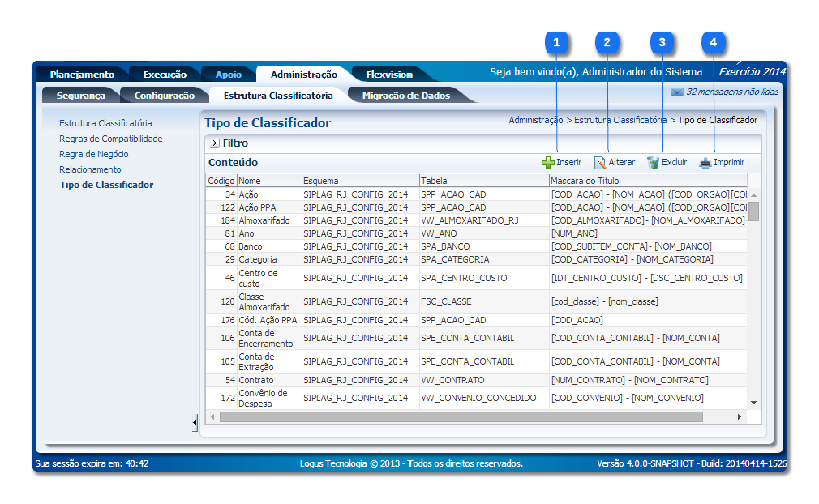Click the 32 mensagens não lidas link

tap(732, 92)
